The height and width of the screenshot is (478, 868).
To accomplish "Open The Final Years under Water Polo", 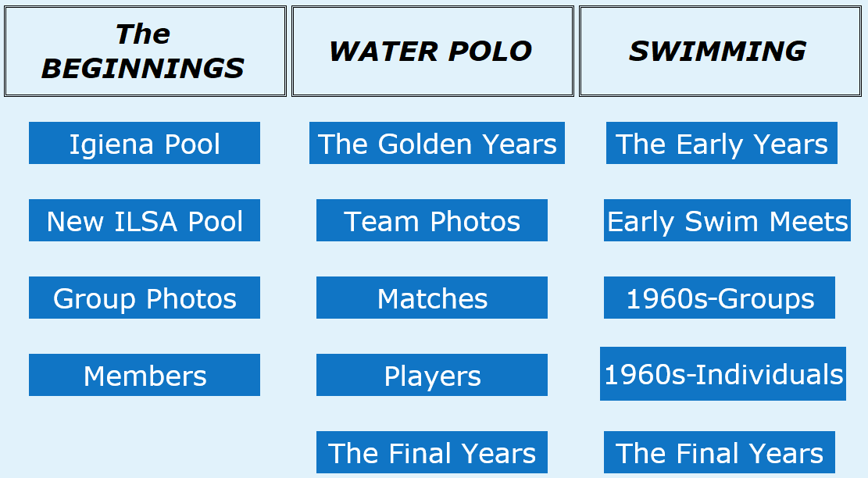I will pyautogui.click(x=432, y=452).
